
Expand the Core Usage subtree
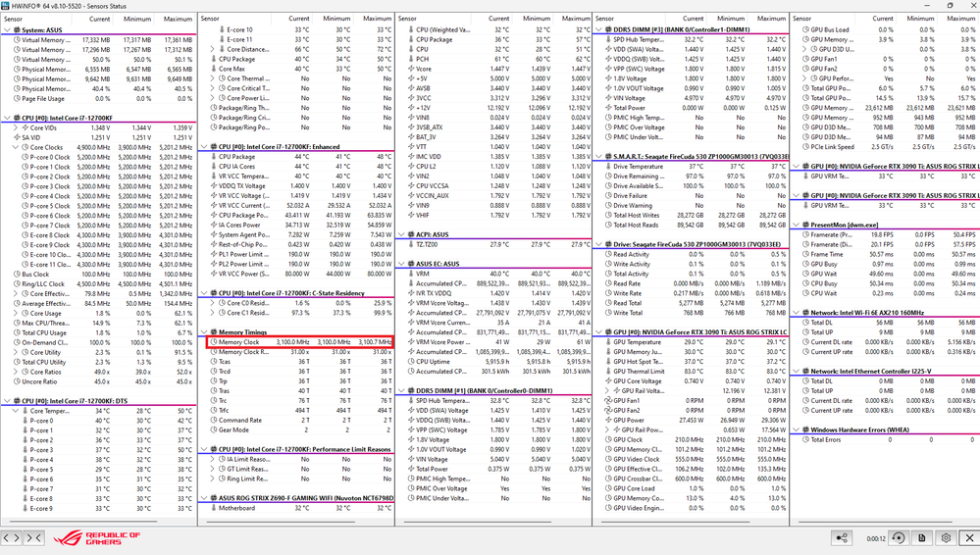point(15,313)
